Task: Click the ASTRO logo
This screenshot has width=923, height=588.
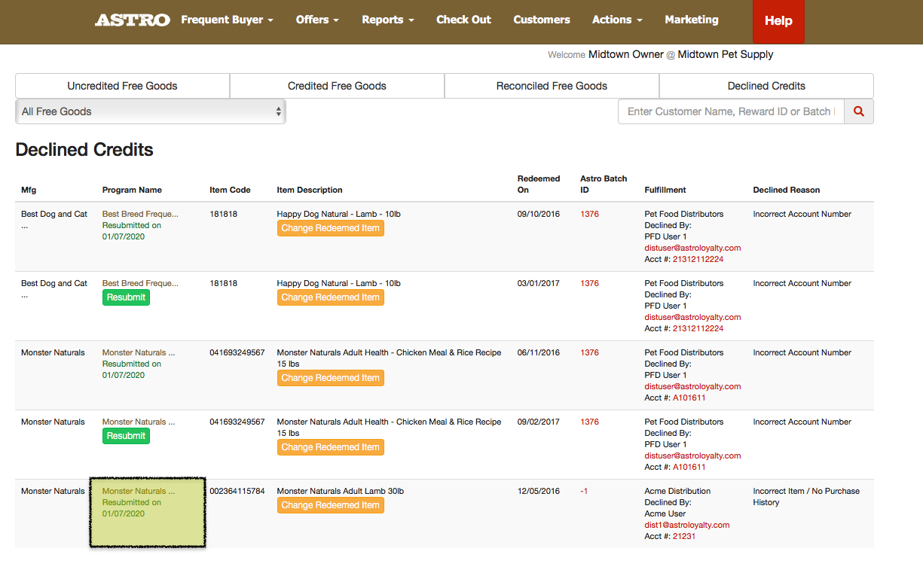Action: coord(132,20)
